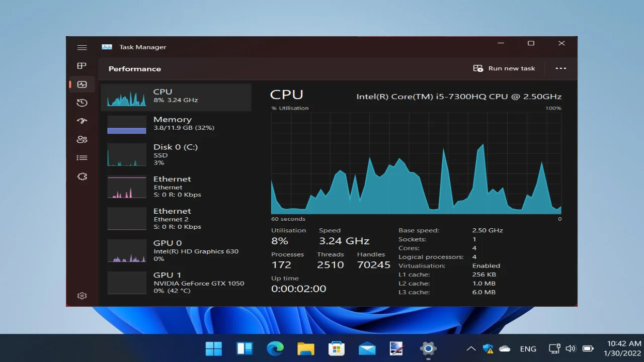Open the three-dots more options menu
The image size is (644, 362).
(x=560, y=68)
